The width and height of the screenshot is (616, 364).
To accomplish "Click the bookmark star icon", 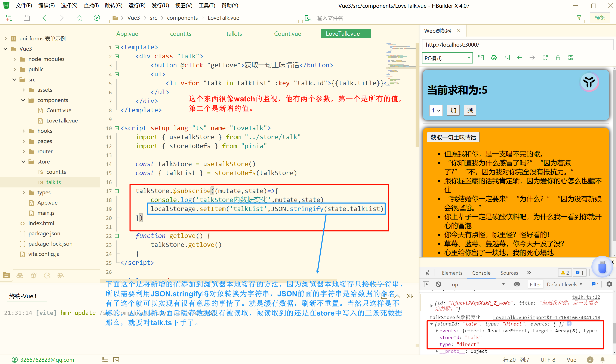I will point(79,18).
